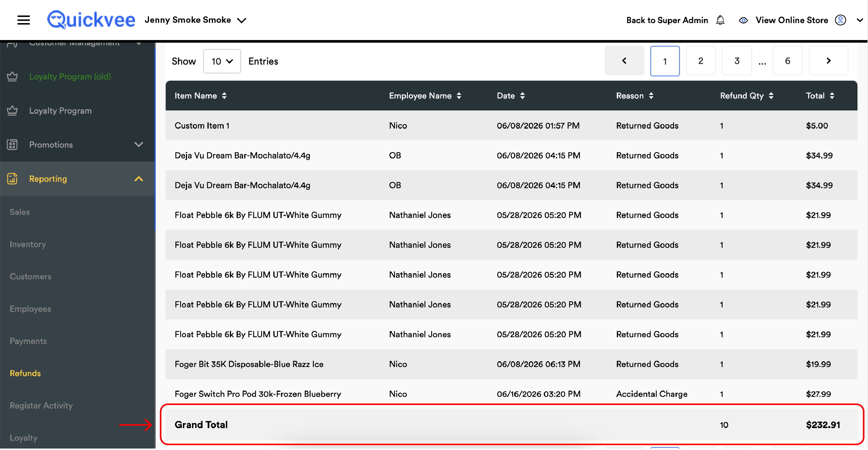The width and height of the screenshot is (868, 450).
Task: Click the Quickvee logo
Action: click(x=91, y=20)
